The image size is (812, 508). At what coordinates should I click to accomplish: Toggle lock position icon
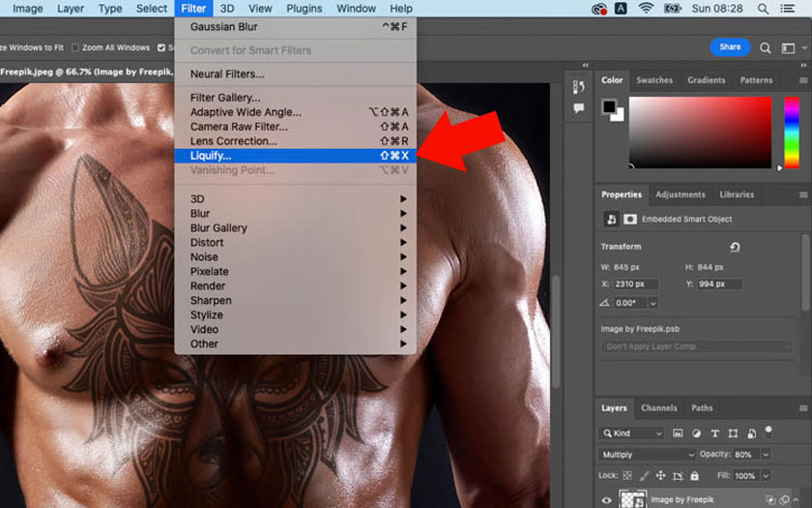tap(660, 475)
